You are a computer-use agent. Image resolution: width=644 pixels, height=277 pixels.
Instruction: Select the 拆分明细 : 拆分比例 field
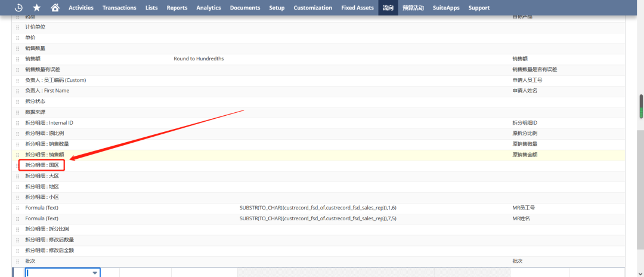(x=47, y=229)
